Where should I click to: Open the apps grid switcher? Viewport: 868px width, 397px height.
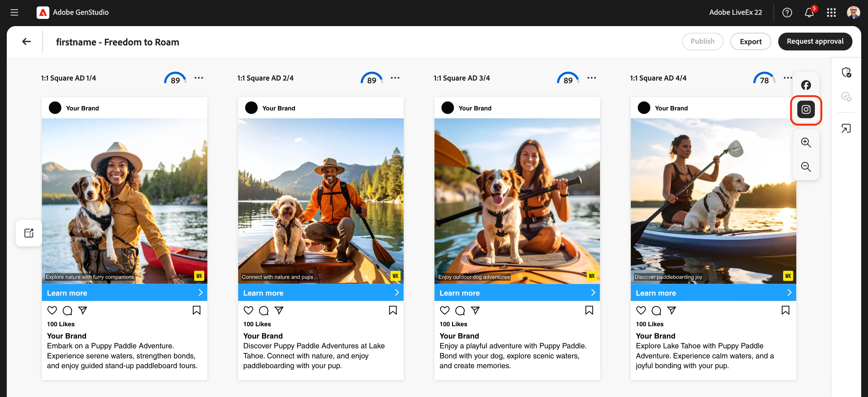pyautogui.click(x=831, y=13)
